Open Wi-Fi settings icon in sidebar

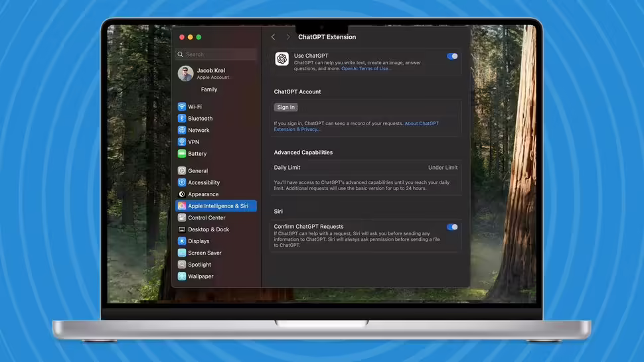pos(181,107)
